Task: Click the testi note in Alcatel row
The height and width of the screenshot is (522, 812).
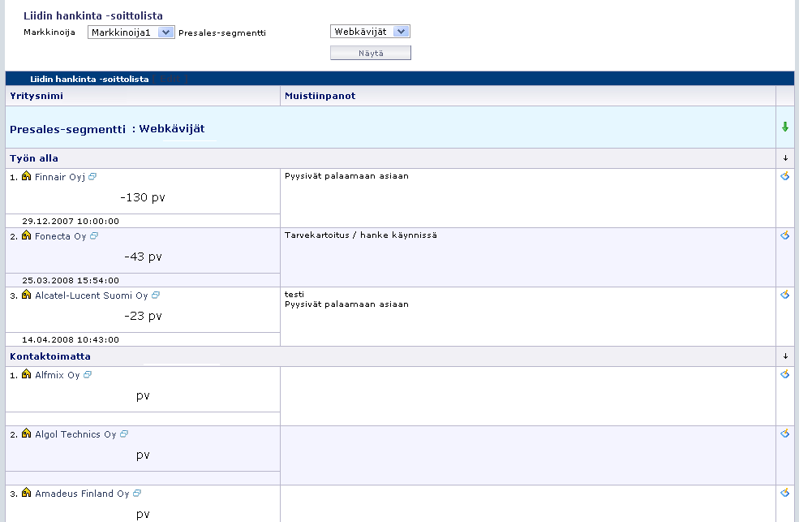Action: (x=294, y=294)
